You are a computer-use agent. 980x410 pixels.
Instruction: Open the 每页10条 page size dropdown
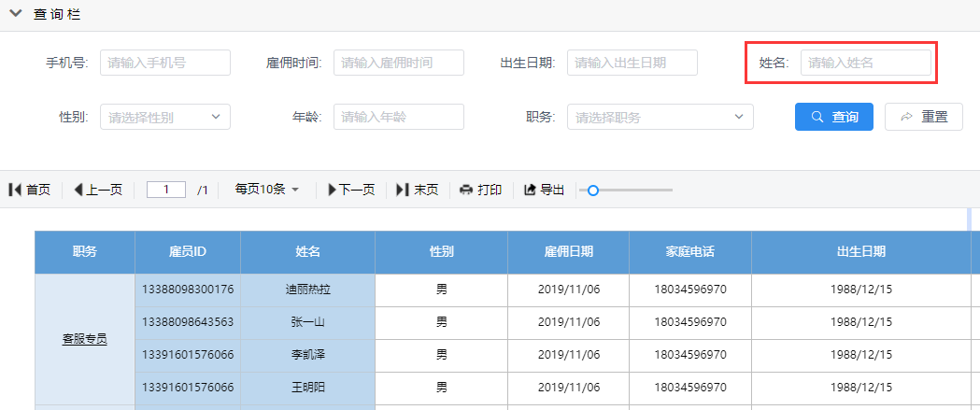coord(267,190)
